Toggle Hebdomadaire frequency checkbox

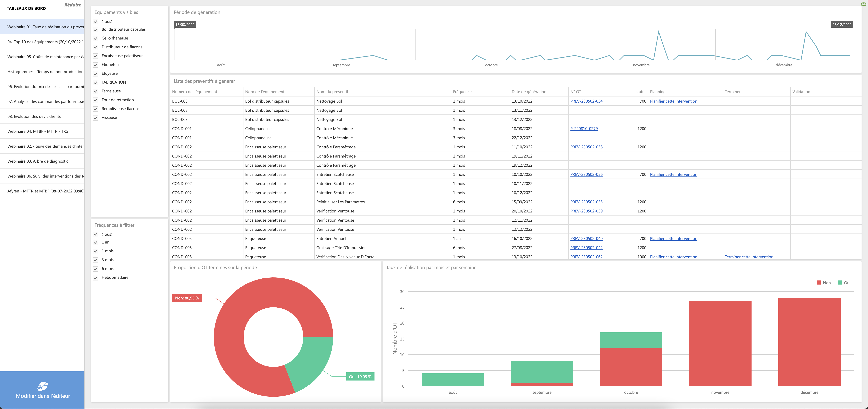(x=96, y=278)
